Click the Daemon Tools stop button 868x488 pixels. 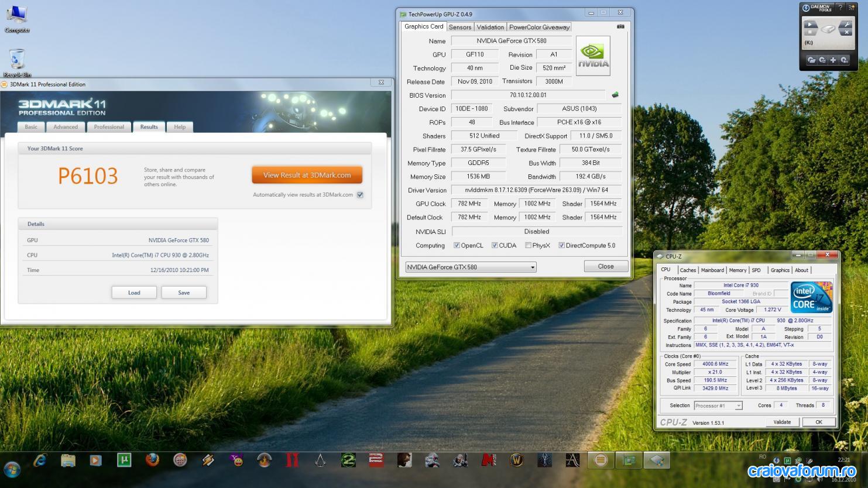810,32
